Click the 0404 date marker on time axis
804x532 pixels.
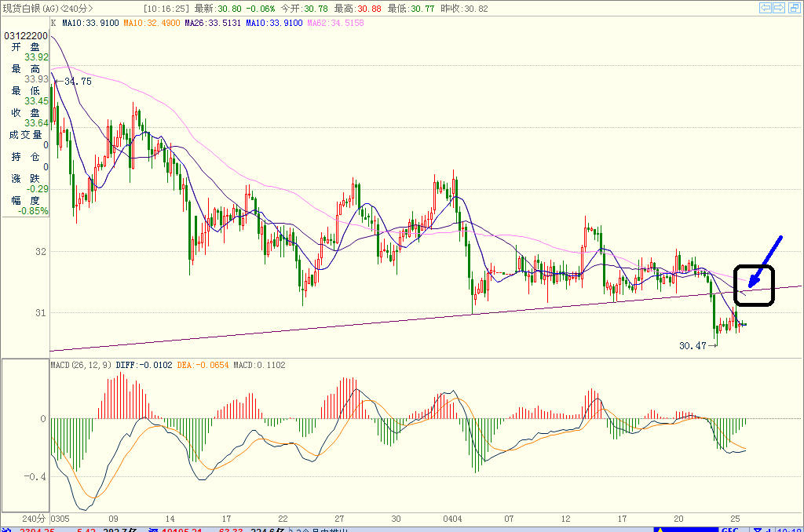[x=452, y=519]
